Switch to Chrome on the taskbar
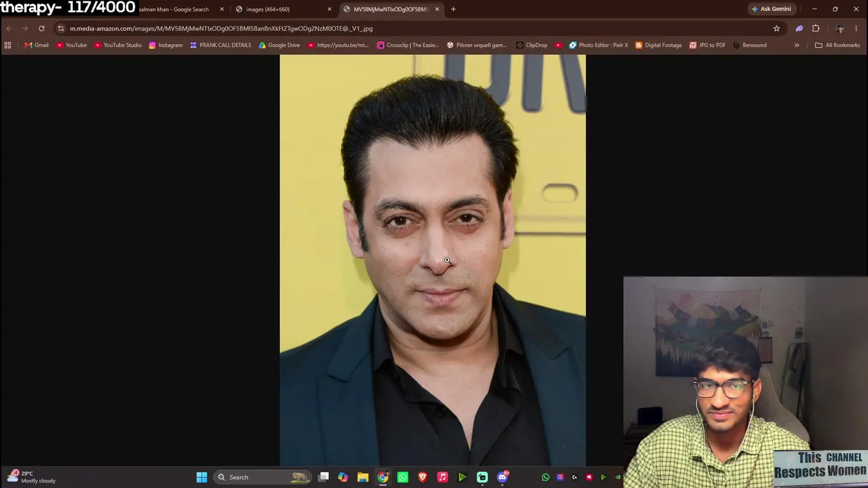The height and width of the screenshot is (488, 868). point(383,477)
